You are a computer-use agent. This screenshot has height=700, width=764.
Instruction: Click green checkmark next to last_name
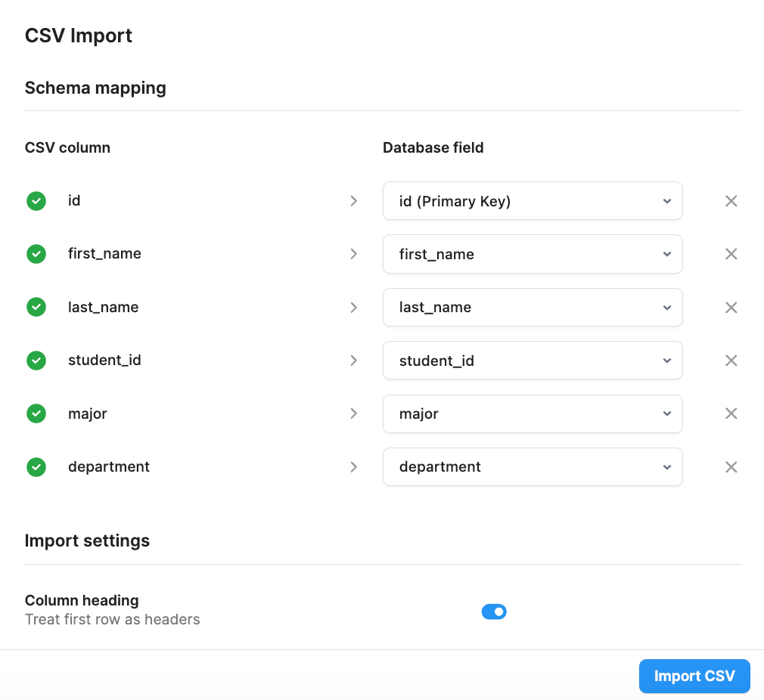point(36,307)
